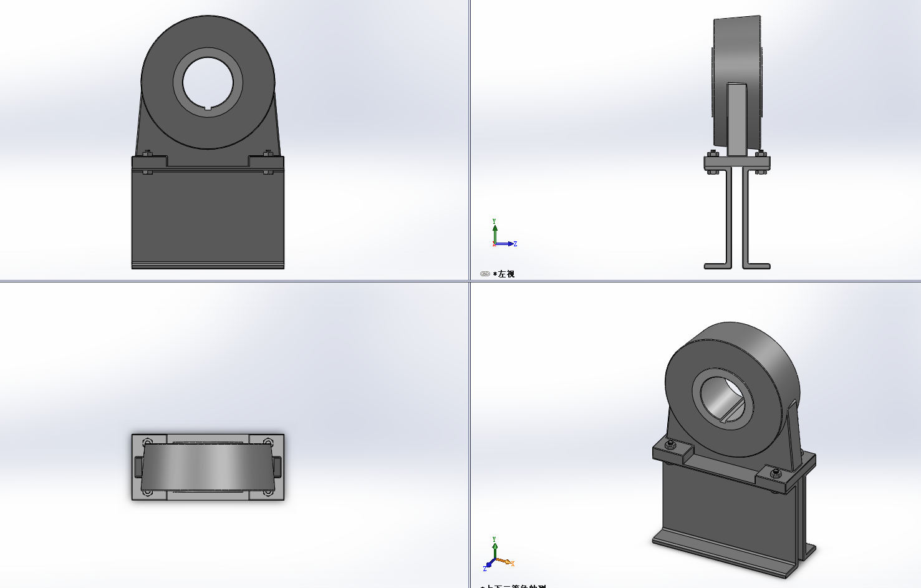Click the link-views chain icon beside *左视
Image resolution: width=921 pixels, height=588 pixels.
(485, 274)
